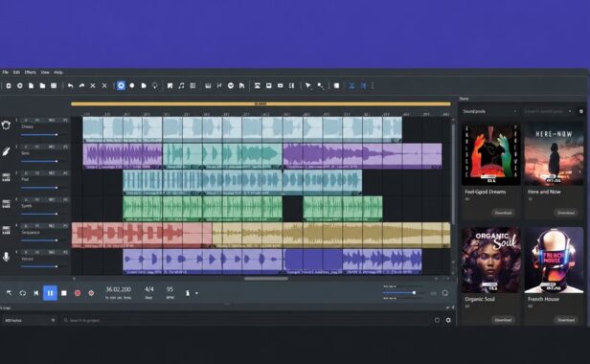Click the highlighted blue circle toolbar button
590x364 pixels.
[121, 86]
